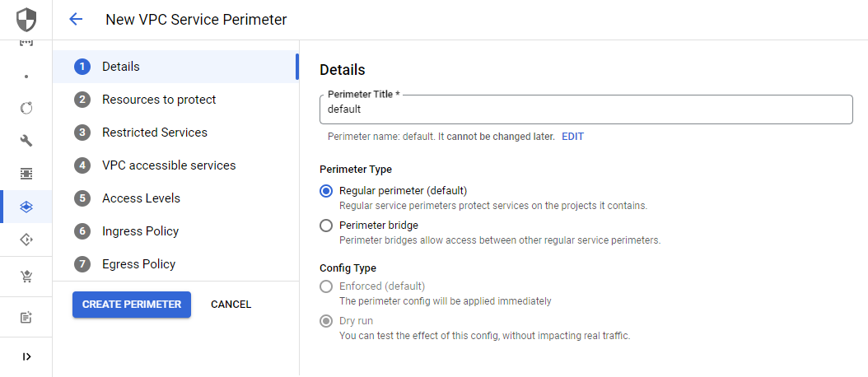The width and height of the screenshot is (868, 377).
Task: Click the striped list sidebar icon
Action: tap(26, 174)
